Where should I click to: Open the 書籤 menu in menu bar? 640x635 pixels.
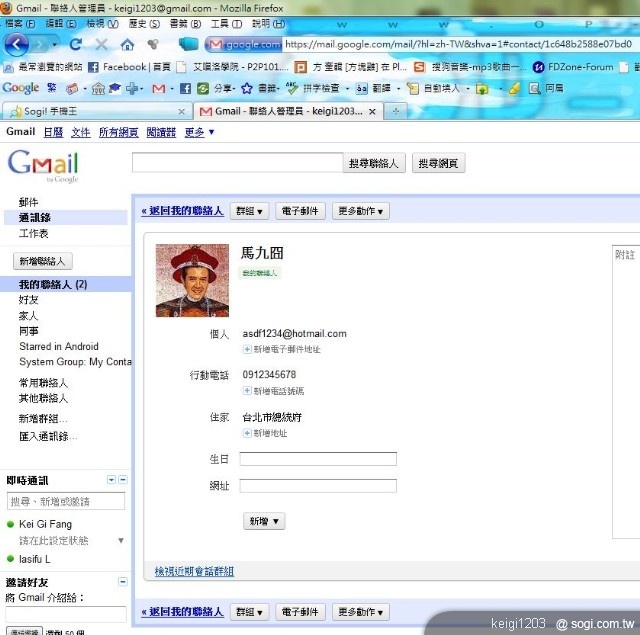click(177, 23)
